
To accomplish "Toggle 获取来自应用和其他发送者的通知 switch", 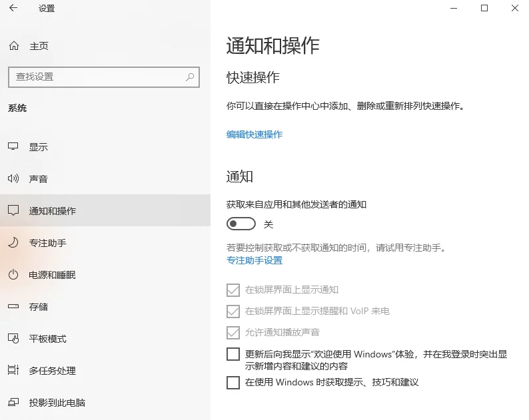I will [241, 224].
